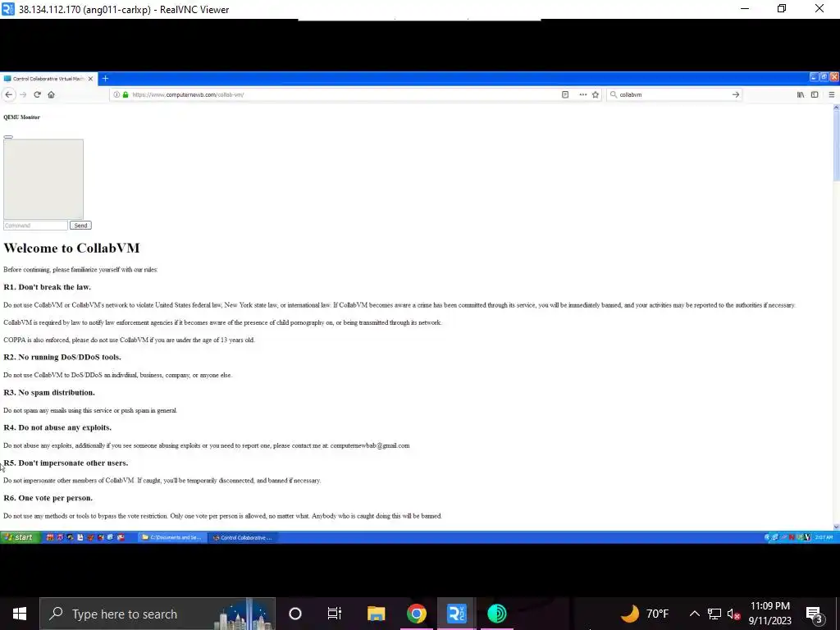Click the Welcome to CollabVM heading
The height and width of the screenshot is (630, 840).
[71, 248]
